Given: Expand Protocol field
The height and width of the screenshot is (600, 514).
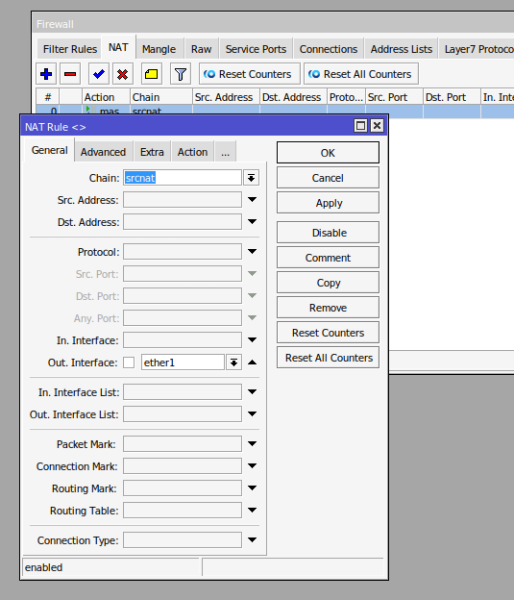Looking at the screenshot, I should 252,252.
